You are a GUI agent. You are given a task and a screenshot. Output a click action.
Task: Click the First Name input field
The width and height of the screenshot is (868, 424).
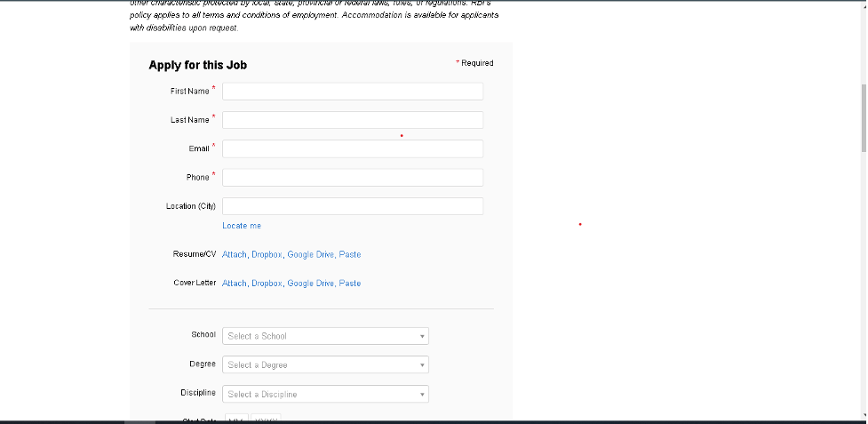(353, 92)
